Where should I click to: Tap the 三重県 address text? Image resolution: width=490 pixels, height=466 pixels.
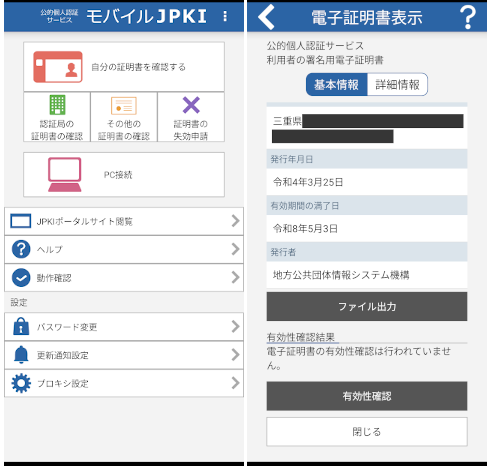click(x=287, y=121)
